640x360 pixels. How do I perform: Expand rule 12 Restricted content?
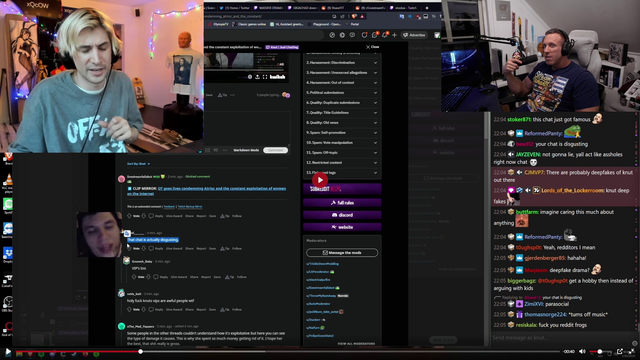click(x=342, y=163)
